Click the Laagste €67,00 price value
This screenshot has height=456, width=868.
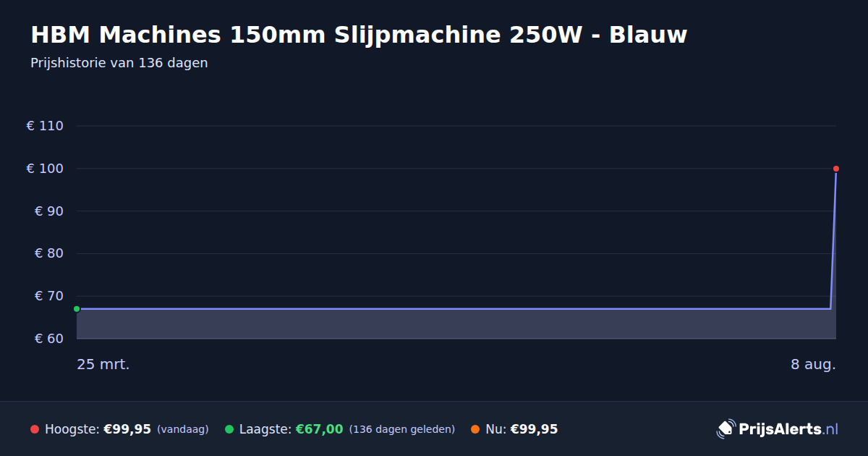(319, 429)
